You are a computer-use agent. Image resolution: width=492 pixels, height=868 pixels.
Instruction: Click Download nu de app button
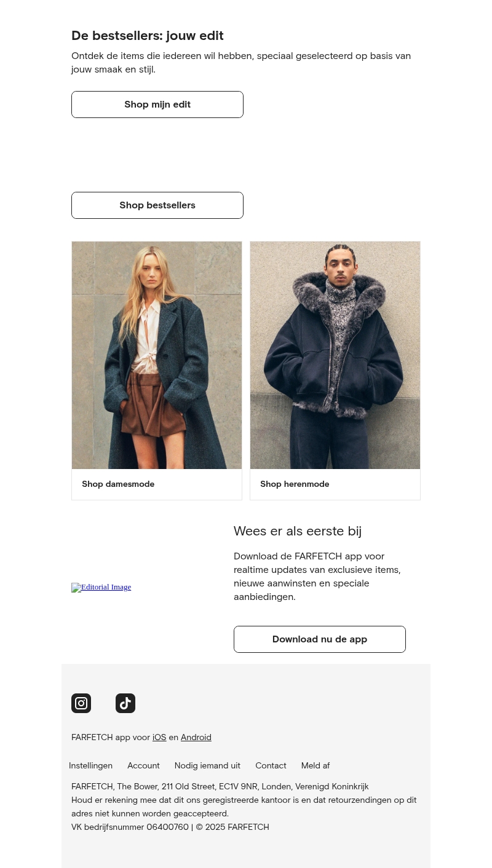[320, 639]
